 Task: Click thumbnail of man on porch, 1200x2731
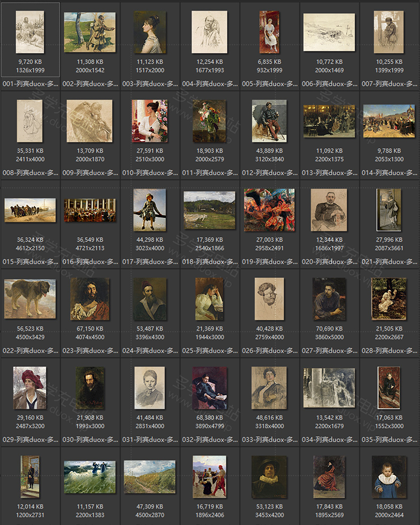pyautogui.click(x=30, y=477)
